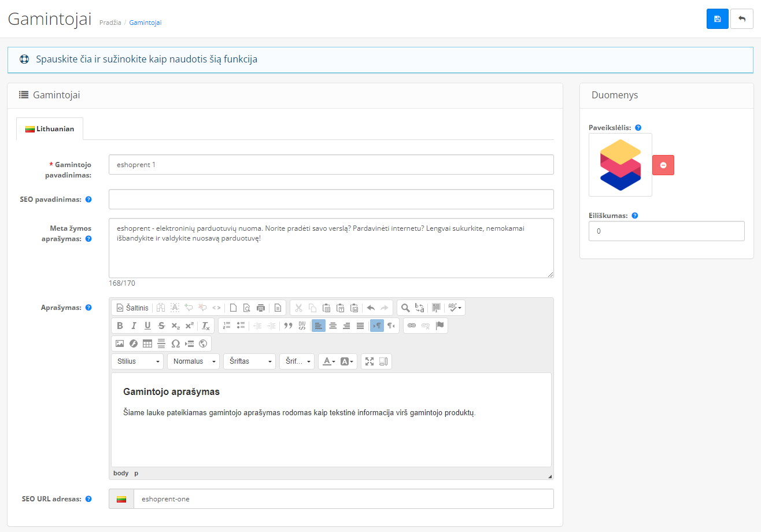Click paste as plain text icon

[x=340, y=308]
